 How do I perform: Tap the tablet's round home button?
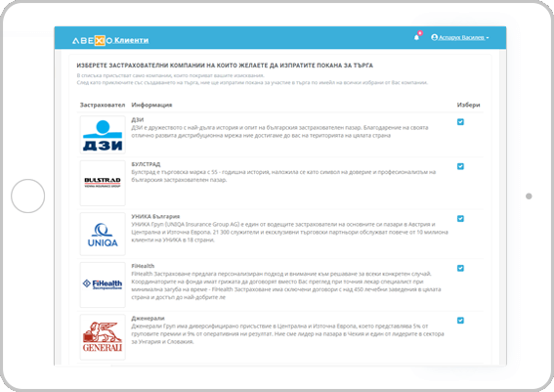[28, 196]
